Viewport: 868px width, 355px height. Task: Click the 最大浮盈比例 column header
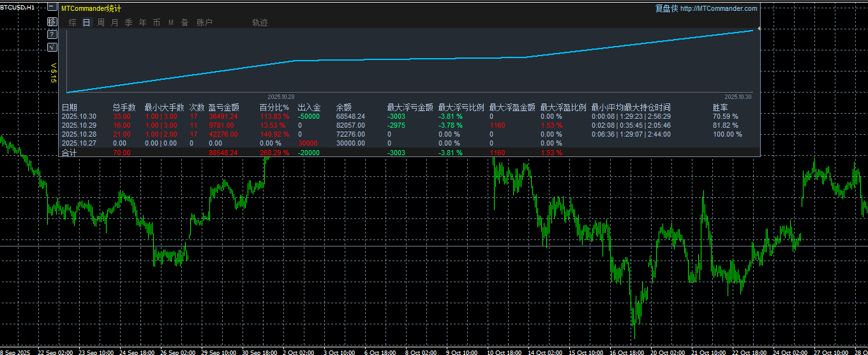click(x=564, y=107)
